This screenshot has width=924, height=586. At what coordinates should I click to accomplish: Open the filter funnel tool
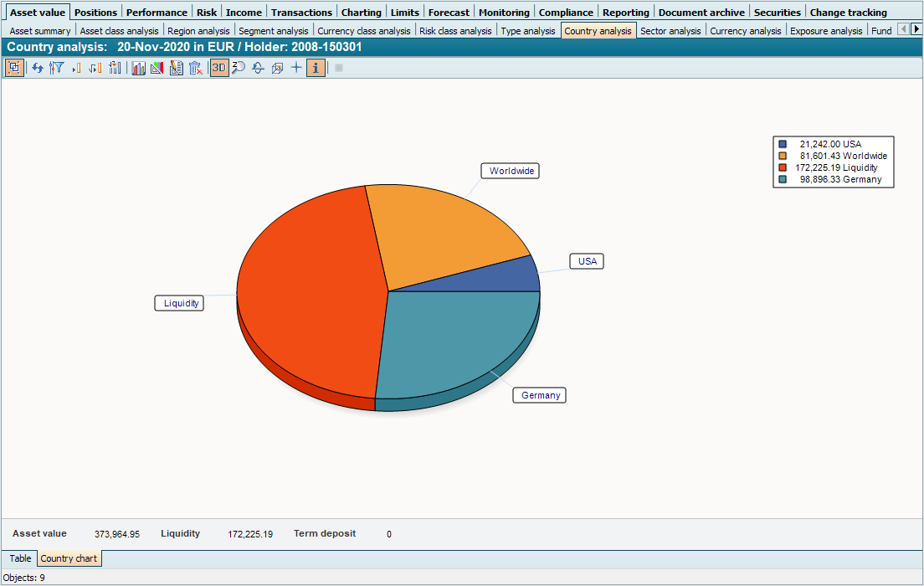[x=57, y=68]
